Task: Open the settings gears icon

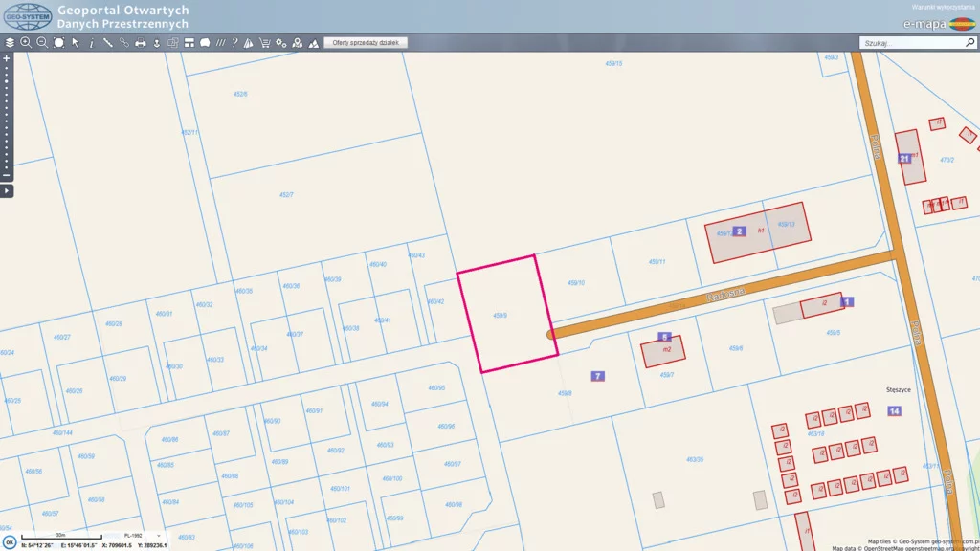Action: point(281,43)
